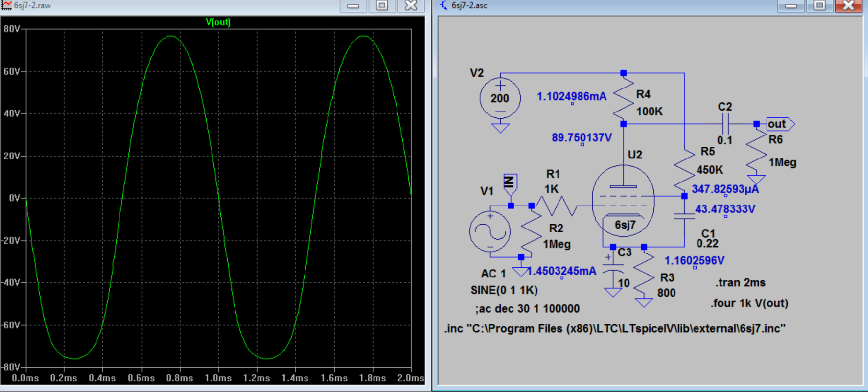
Task: Click the out net label flag
Action: point(780,124)
